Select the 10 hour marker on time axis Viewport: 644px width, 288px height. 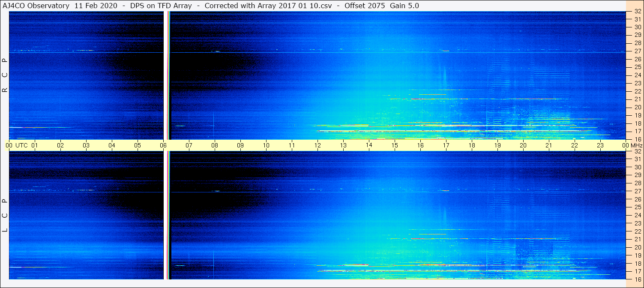click(266, 145)
